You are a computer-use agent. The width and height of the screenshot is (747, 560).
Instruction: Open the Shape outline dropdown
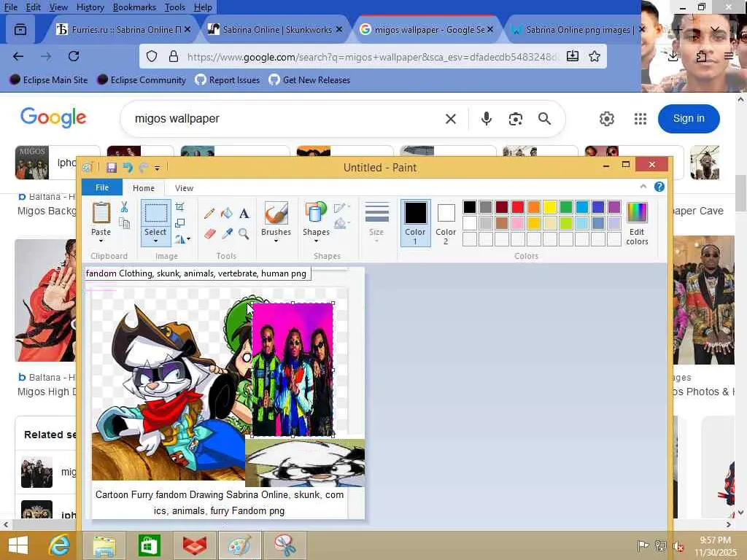coord(342,208)
